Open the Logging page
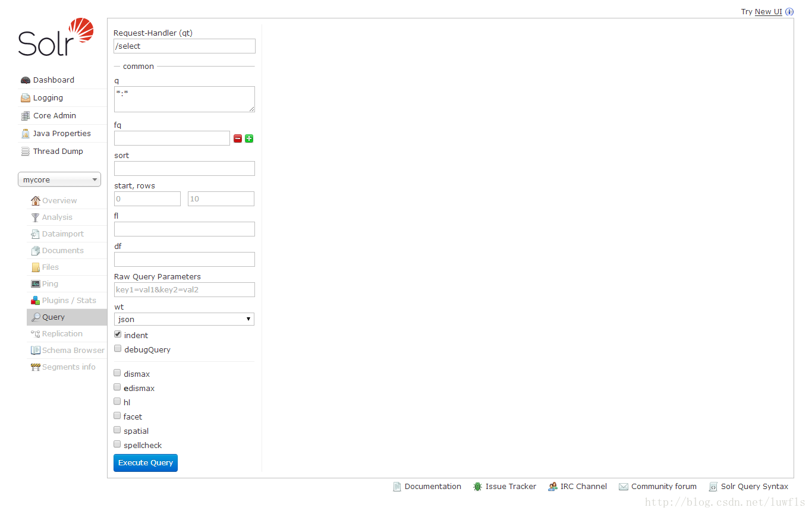The width and height of the screenshot is (812, 514). 48,98
